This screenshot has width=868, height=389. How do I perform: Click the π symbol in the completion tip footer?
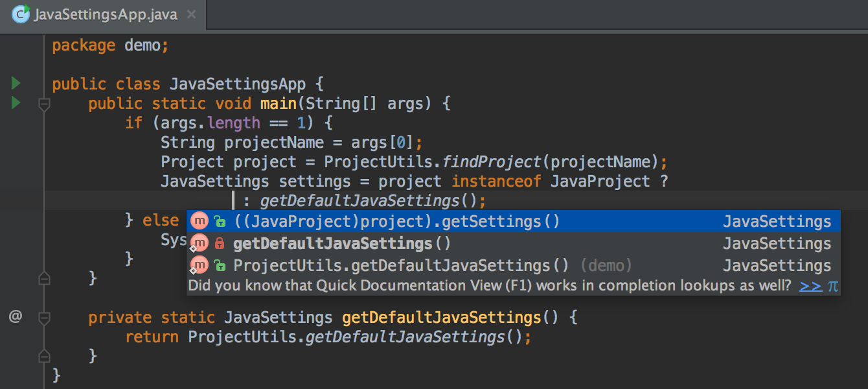pyautogui.click(x=834, y=285)
